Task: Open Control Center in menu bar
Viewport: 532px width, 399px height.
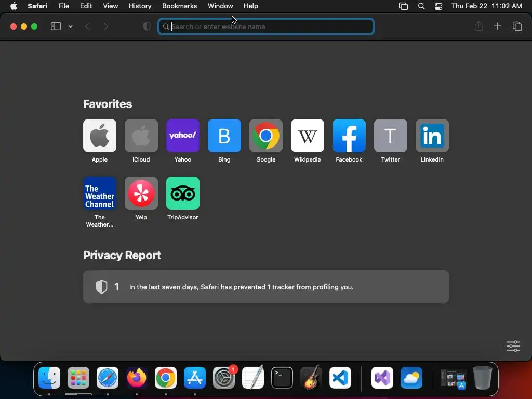Action: 438,6
